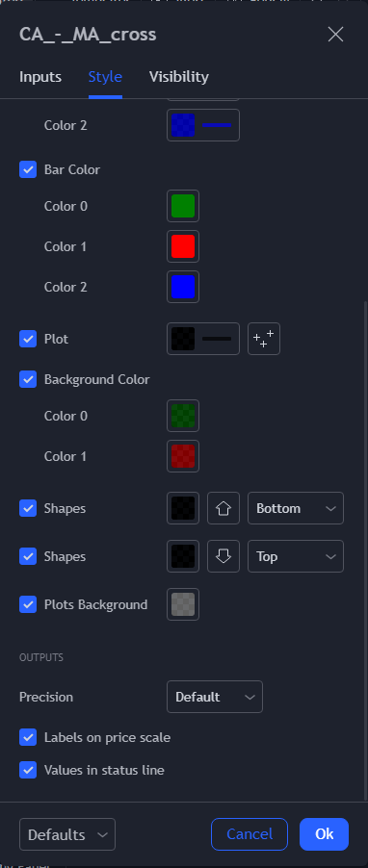Click the up arrow shape icon

click(223, 508)
